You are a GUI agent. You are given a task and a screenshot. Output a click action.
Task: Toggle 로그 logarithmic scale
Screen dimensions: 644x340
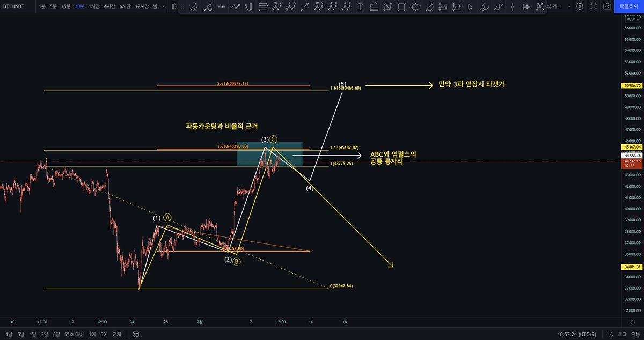click(x=621, y=334)
